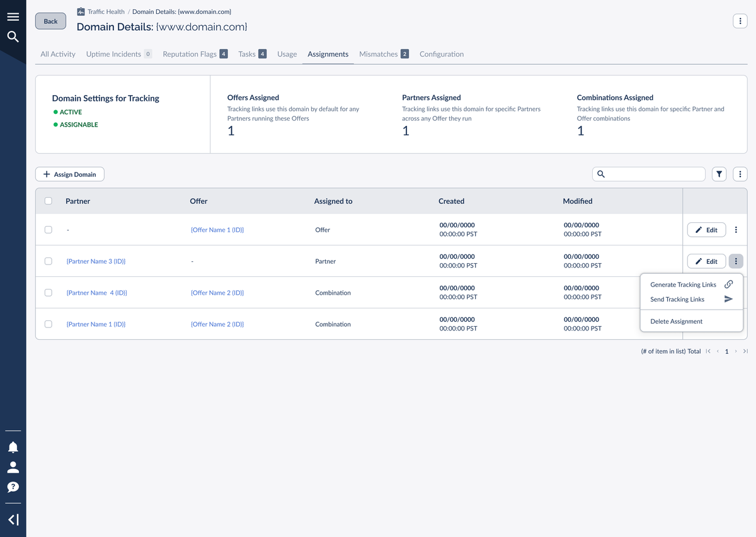756x537 pixels.
Task: Select the Assignments tab
Action: click(328, 54)
